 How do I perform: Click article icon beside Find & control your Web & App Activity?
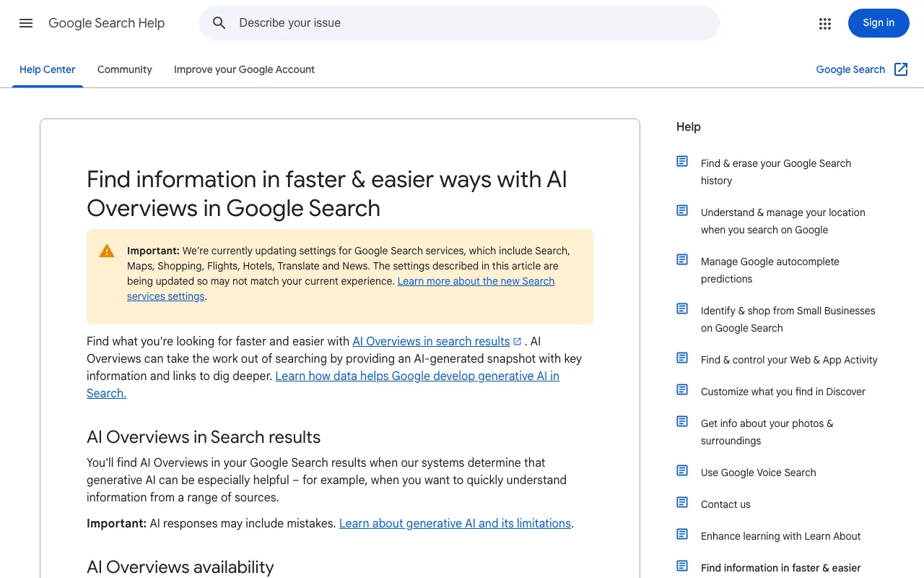pyautogui.click(x=682, y=358)
